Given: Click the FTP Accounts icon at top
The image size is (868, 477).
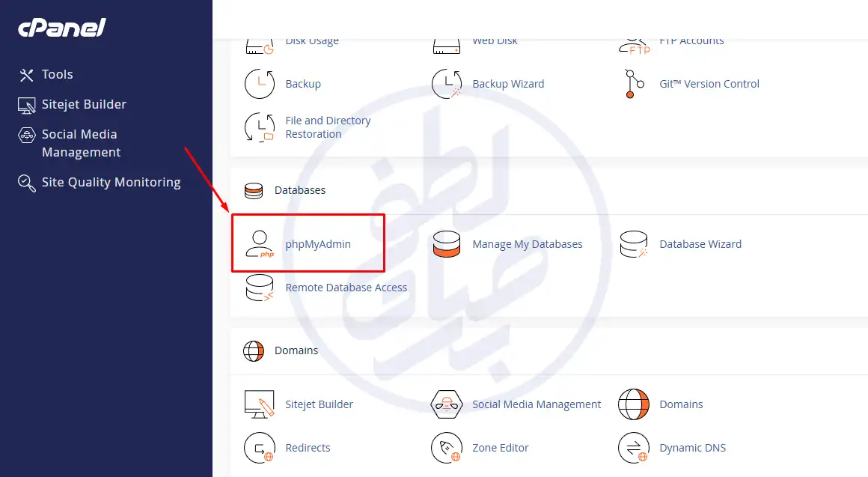Looking at the screenshot, I should point(635,46).
